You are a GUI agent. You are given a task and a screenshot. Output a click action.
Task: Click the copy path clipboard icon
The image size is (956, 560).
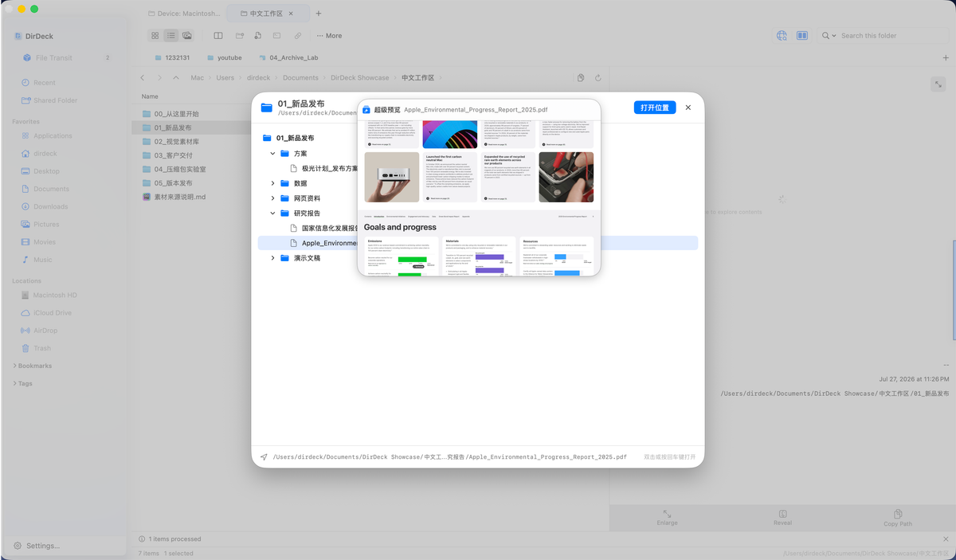click(x=581, y=78)
